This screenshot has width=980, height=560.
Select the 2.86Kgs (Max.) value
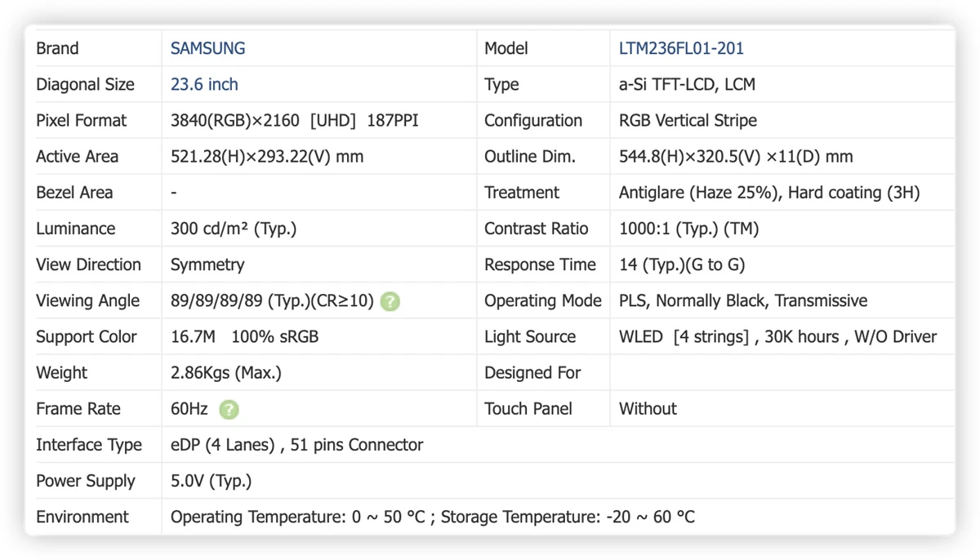pyautogui.click(x=226, y=372)
